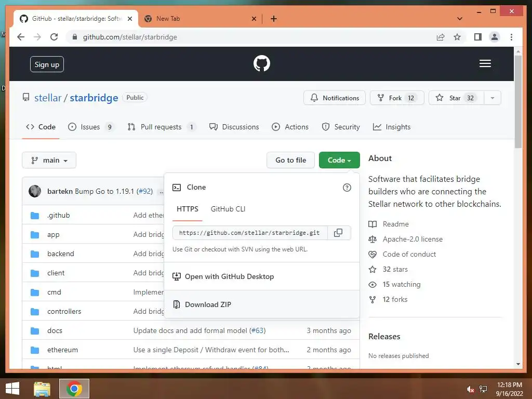Select the GitHub CLI clone tab
The image size is (532, 399).
(228, 209)
